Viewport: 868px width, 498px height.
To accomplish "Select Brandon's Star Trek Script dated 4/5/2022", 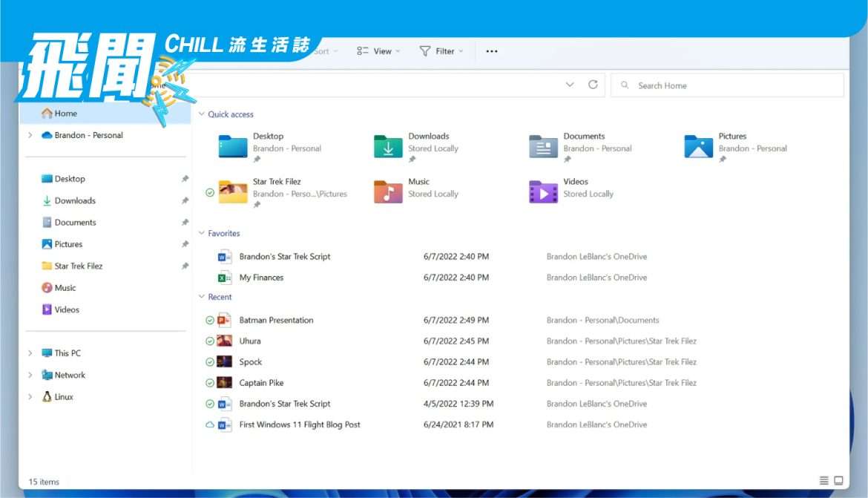I will pos(285,404).
